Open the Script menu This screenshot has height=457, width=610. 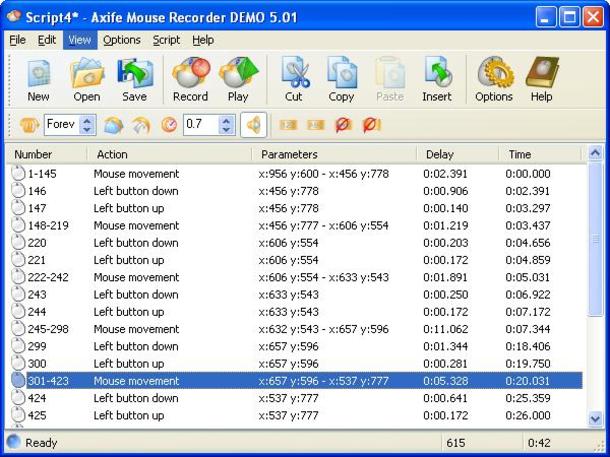point(166,40)
